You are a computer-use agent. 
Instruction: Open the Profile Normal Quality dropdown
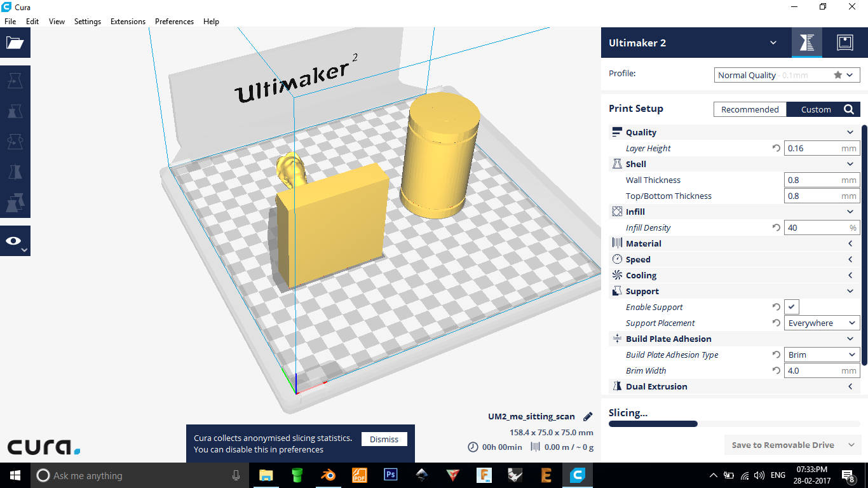[787, 75]
